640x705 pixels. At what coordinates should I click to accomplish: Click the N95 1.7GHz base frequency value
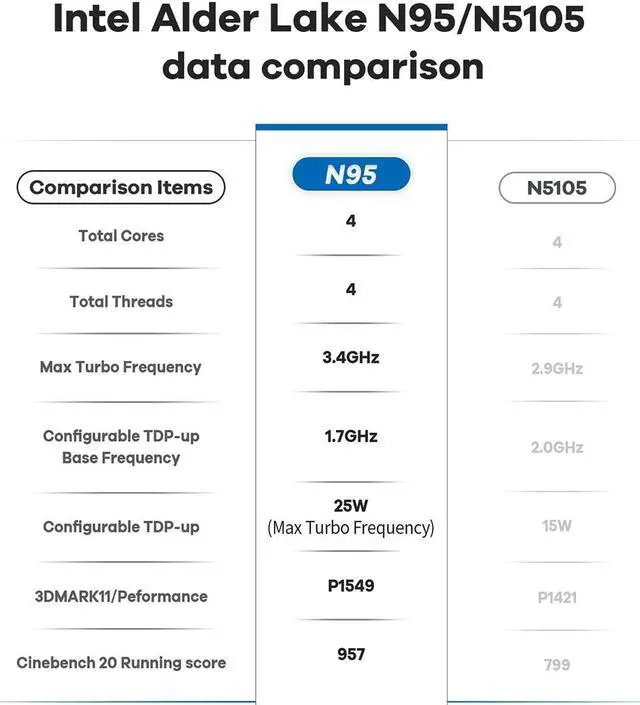[351, 436]
